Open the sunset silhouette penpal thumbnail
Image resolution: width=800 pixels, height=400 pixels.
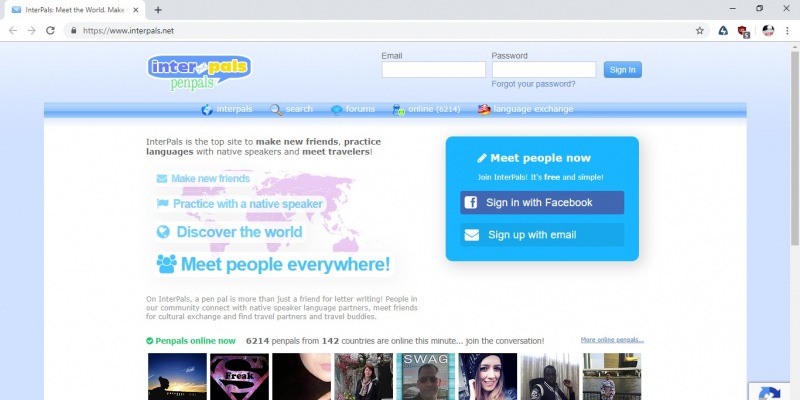tap(177, 377)
